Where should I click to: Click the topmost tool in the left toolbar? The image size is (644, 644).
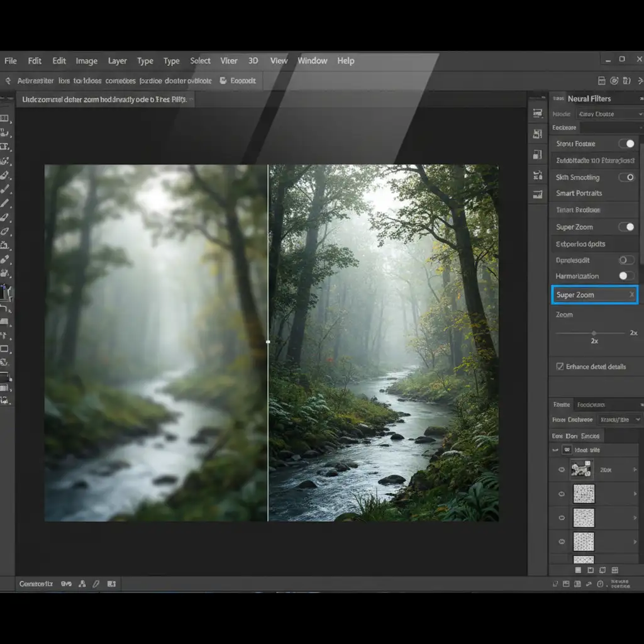point(5,118)
